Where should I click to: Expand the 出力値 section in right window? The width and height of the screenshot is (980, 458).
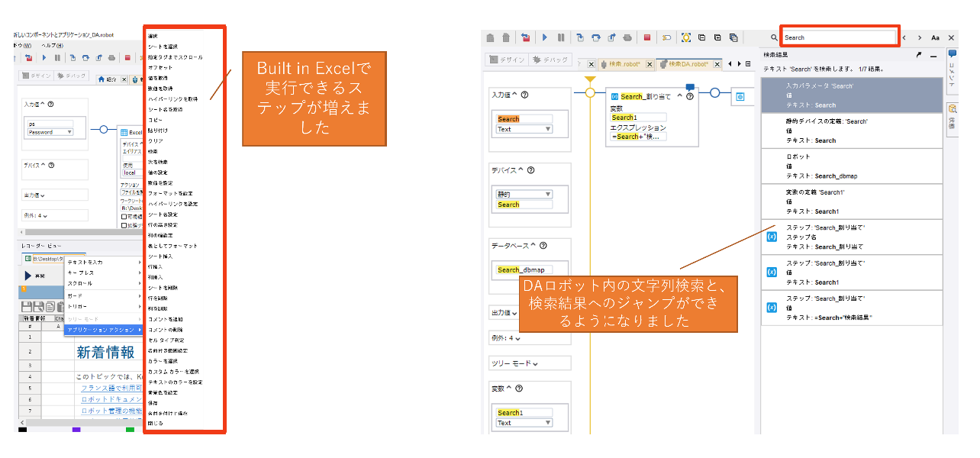pos(514,312)
